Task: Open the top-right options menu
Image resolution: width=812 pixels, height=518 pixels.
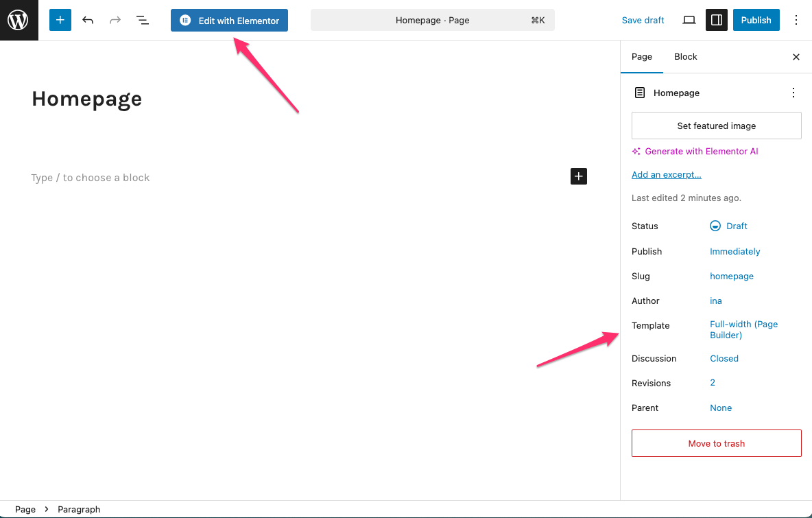Action: click(x=796, y=21)
